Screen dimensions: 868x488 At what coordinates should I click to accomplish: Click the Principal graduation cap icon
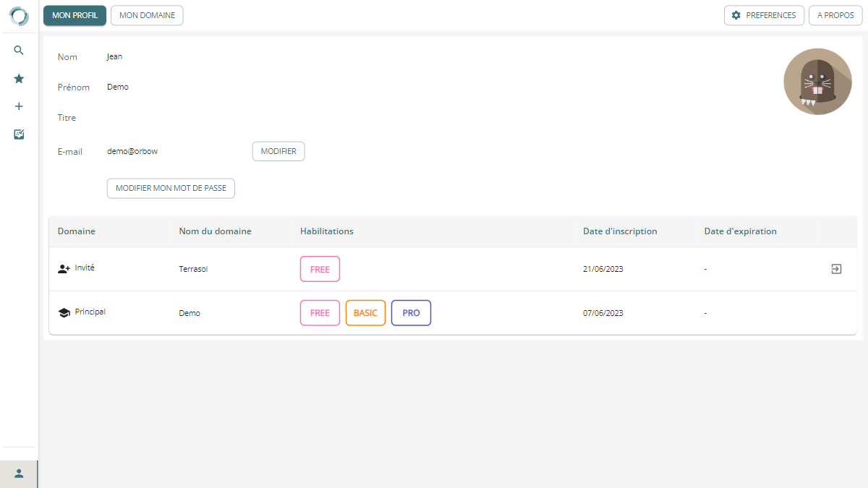coord(64,313)
